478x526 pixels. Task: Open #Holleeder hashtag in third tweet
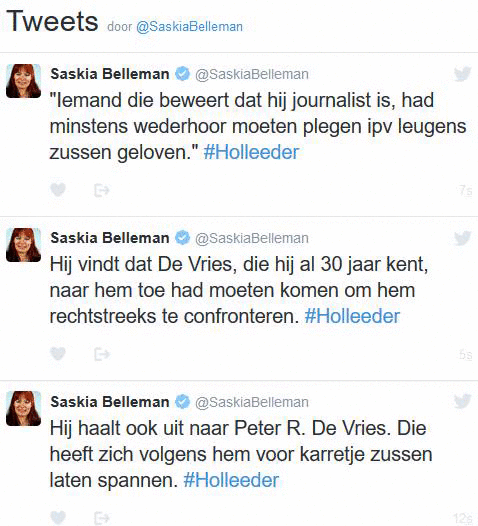(231, 480)
